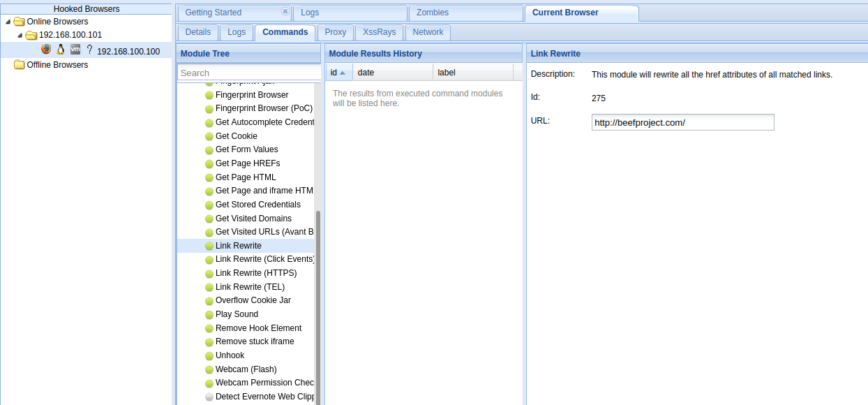Select the Webcam (Flash) module

click(x=246, y=369)
